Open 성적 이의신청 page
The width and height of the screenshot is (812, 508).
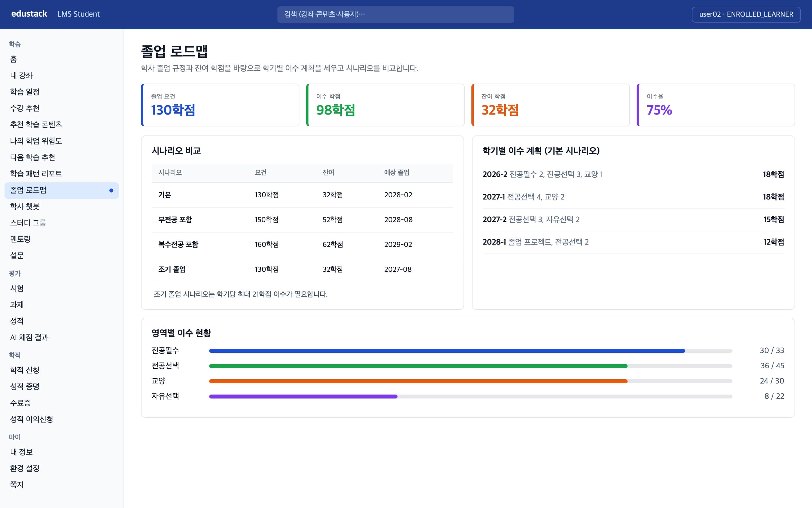point(62,419)
